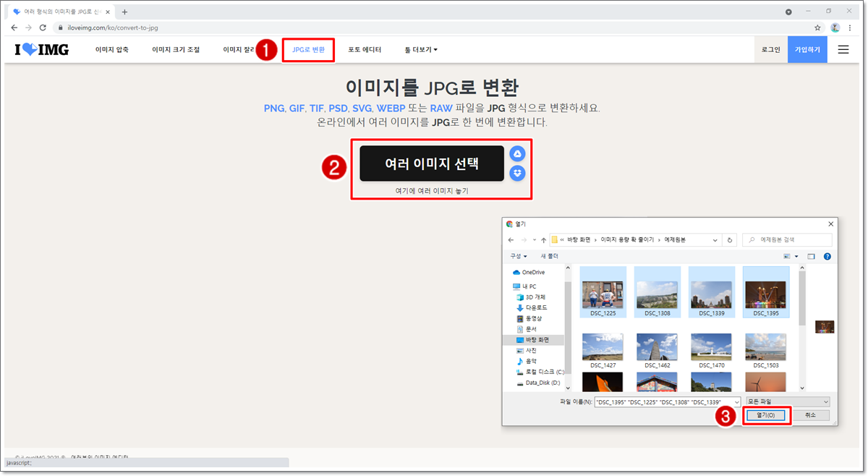Viewport: 868px width, 476px height.
Task: Select DSC_1395 thumbnail
Action: tap(765, 293)
